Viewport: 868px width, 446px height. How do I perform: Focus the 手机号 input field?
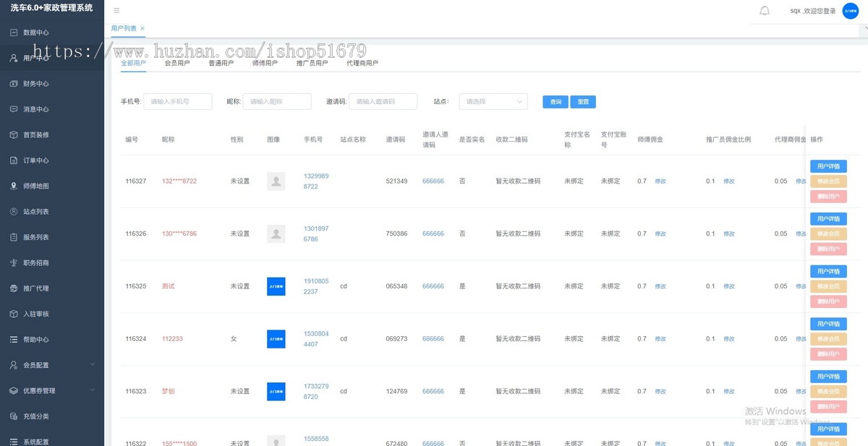click(x=178, y=102)
